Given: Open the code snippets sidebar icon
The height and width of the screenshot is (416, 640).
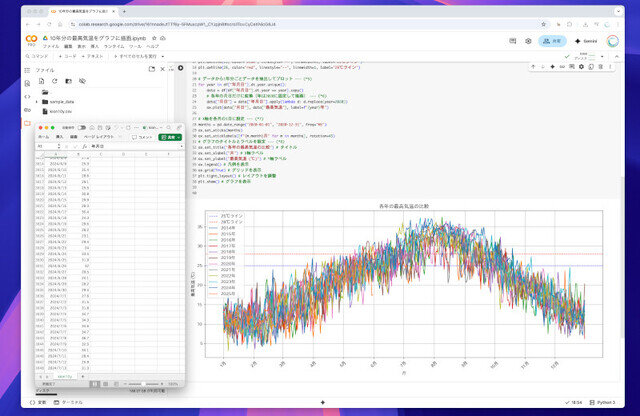Looking at the screenshot, I should pos(27,97).
